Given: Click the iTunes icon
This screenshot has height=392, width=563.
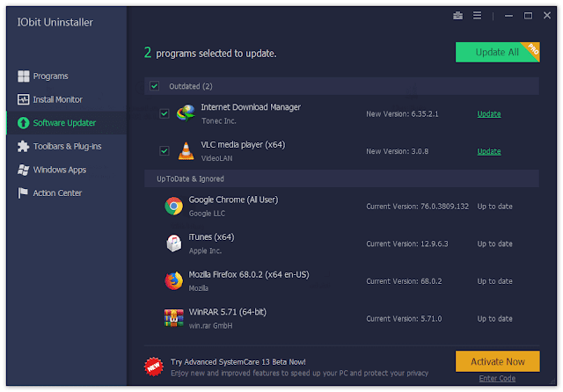Looking at the screenshot, I should pos(174,243).
